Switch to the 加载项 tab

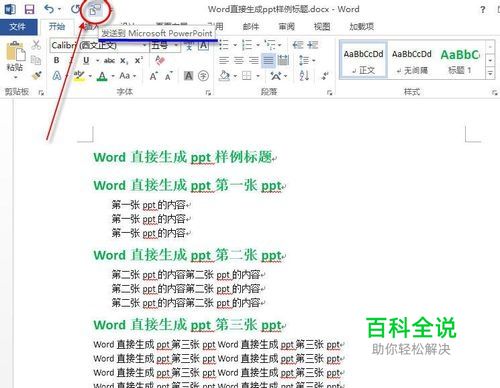(361, 27)
